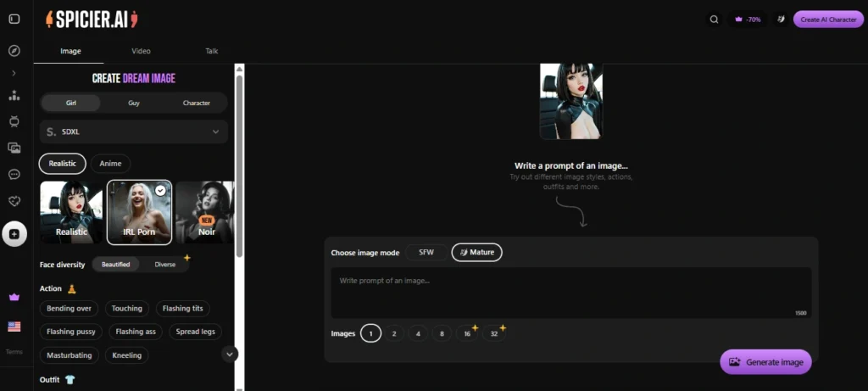Click the Action section label
The image size is (868, 391).
click(50, 288)
